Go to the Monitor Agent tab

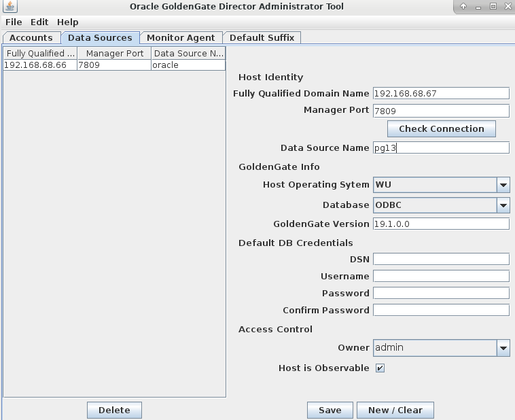point(181,38)
